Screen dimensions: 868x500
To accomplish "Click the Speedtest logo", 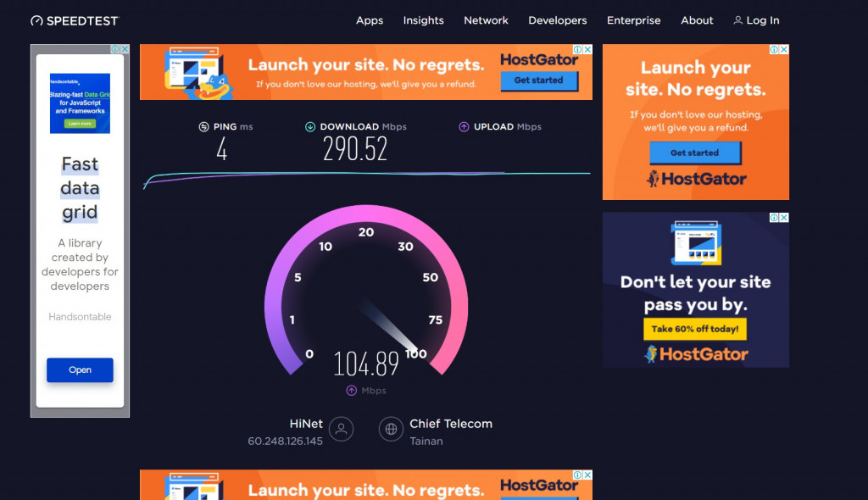I will coord(75,20).
